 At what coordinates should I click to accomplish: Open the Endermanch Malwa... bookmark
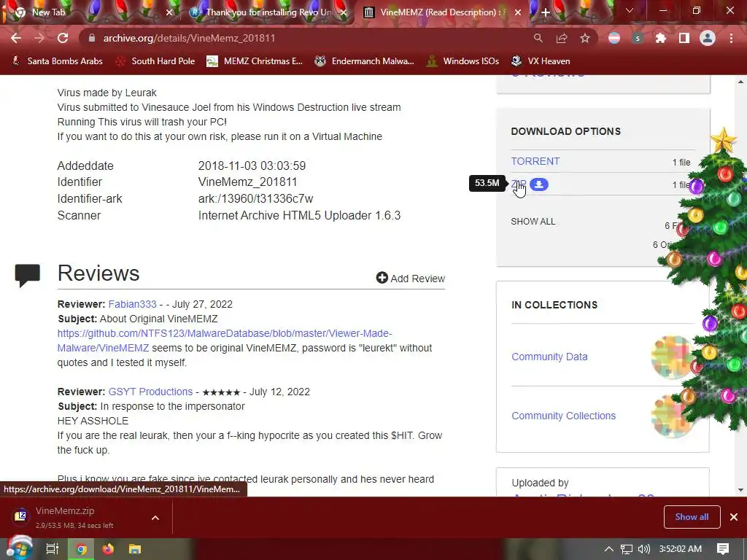[x=365, y=61]
